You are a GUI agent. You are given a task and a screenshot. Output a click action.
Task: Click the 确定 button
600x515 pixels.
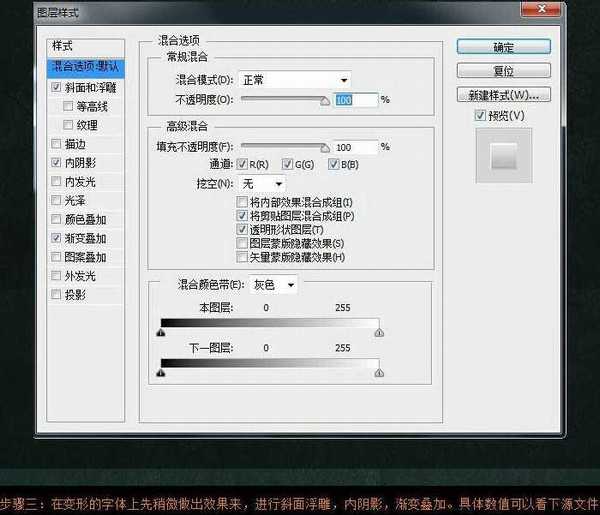(504, 47)
